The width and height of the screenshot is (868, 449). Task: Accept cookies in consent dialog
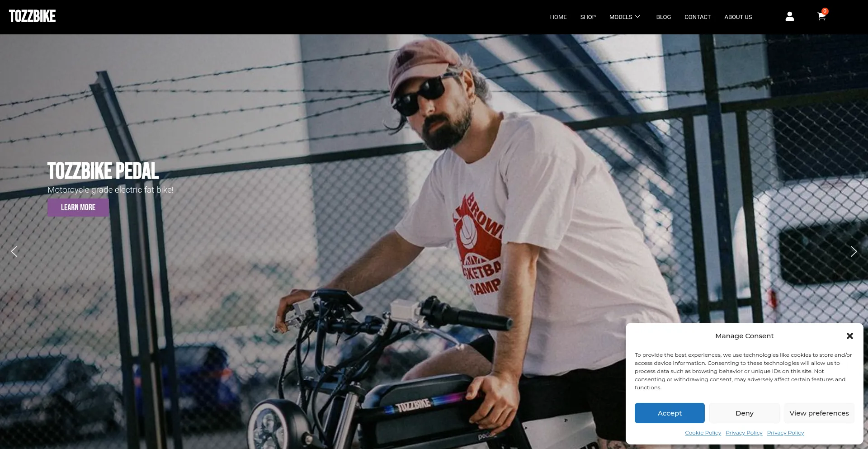(x=669, y=413)
